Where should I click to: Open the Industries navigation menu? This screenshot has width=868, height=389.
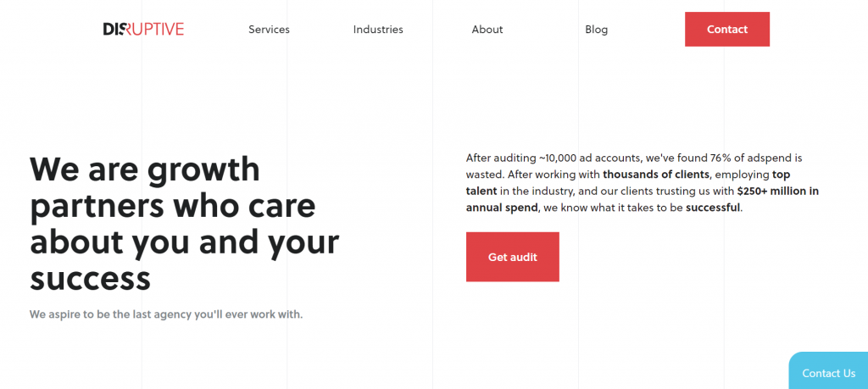[x=378, y=30]
